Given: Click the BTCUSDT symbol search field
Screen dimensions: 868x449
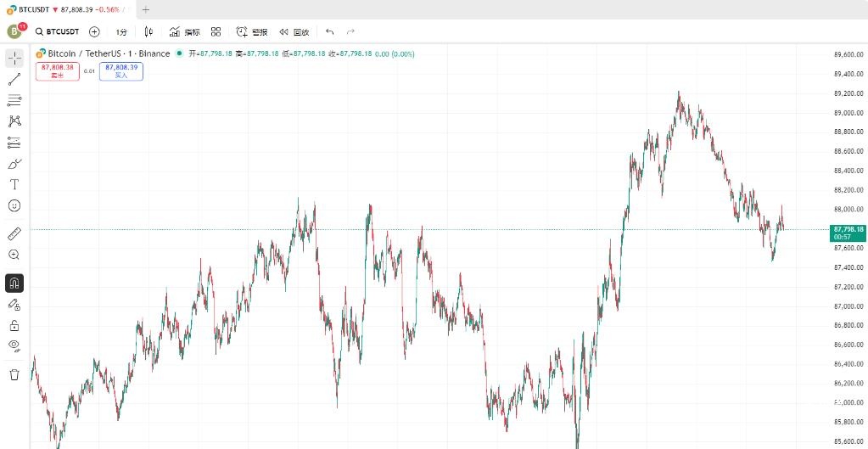Looking at the screenshot, I should pyautogui.click(x=58, y=32).
